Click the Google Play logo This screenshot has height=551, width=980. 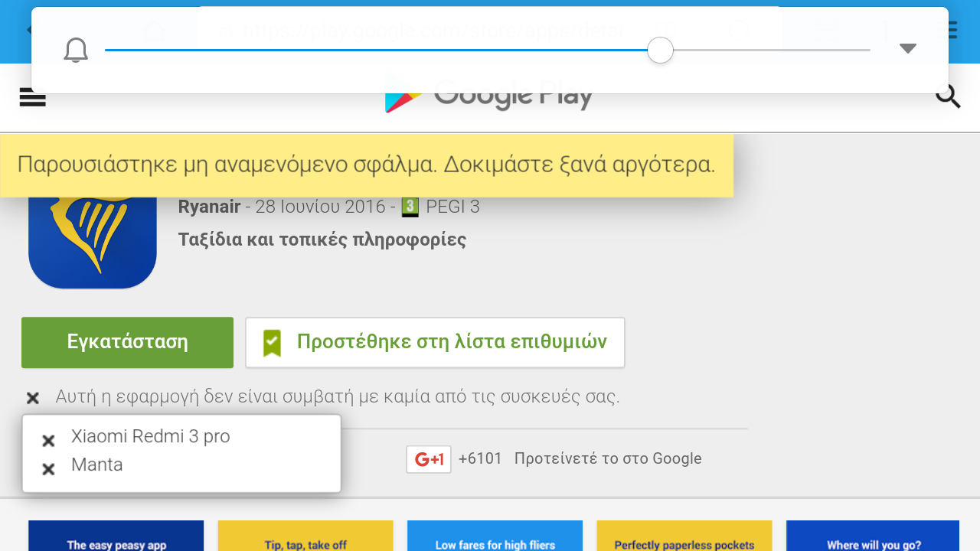coord(488,97)
